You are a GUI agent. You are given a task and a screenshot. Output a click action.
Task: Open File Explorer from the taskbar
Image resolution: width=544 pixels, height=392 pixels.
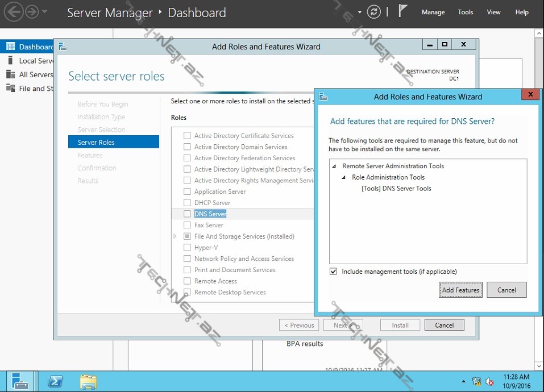tap(88, 381)
